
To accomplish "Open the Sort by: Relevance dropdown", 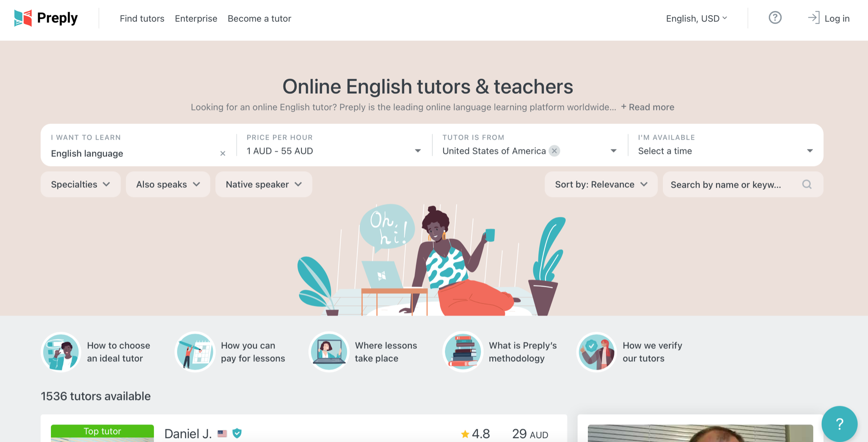I will 601,185.
